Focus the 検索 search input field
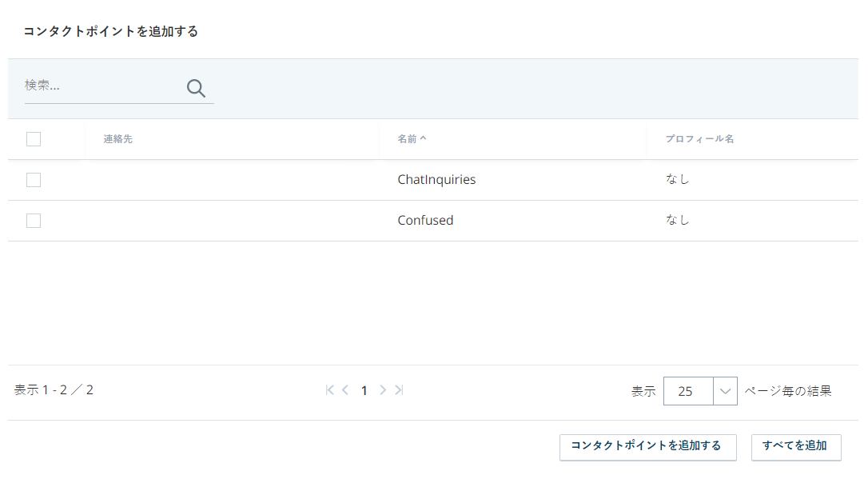The height and width of the screenshot is (479, 868). click(104, 86)
